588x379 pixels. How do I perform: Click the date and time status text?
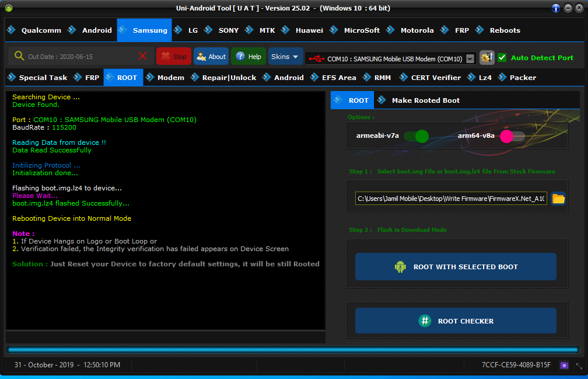[68, 365]
